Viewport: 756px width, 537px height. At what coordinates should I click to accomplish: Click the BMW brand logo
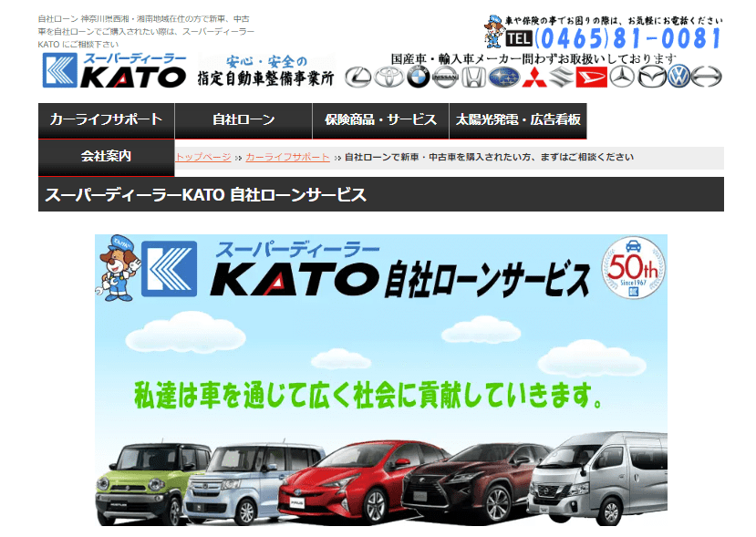pyautogui.click(x=418, y=77)
